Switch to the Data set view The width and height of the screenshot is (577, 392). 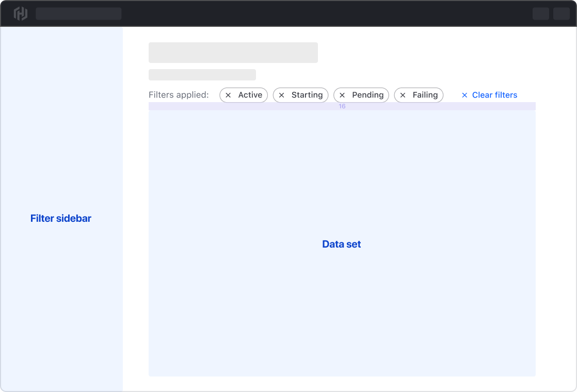point(342,243)
